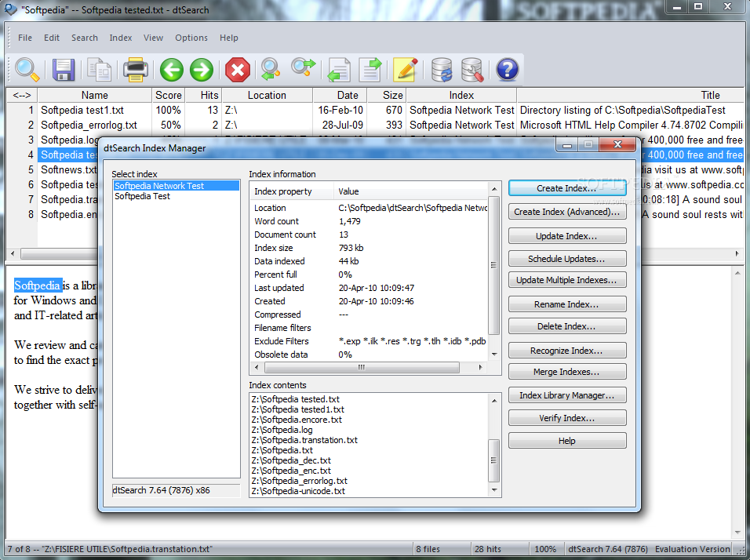Click the Help button in Index Manager

point(567,441)
